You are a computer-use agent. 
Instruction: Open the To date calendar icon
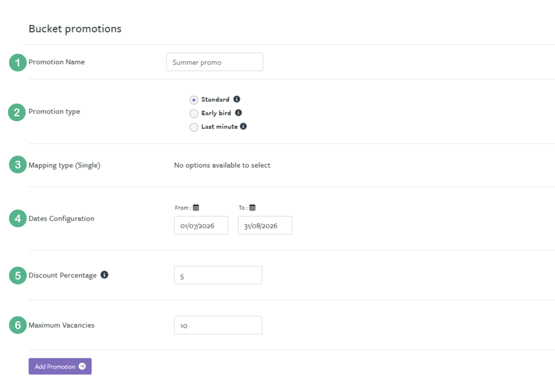coord(253,207)
